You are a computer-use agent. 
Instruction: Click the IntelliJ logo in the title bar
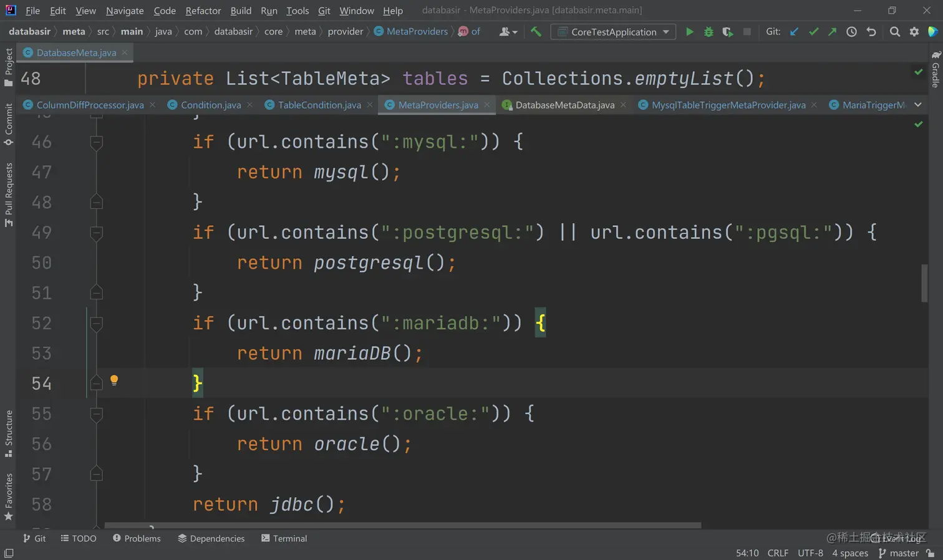coord(11,10)
